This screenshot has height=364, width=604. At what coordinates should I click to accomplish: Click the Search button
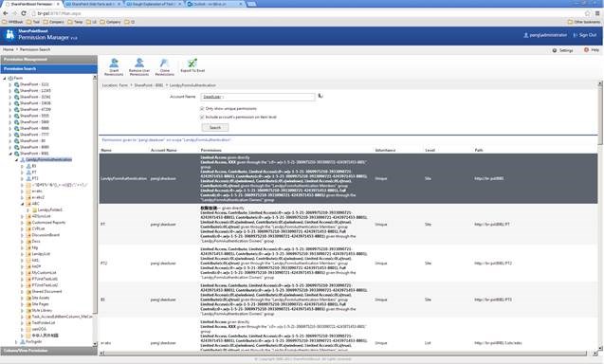coord(215,128)
